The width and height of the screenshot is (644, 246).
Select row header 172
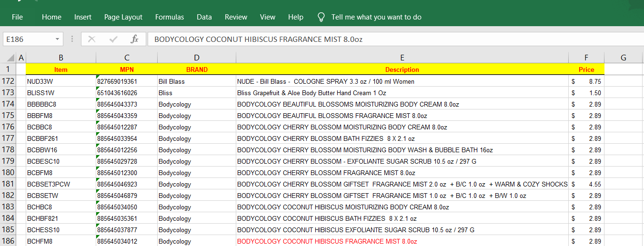(8, 81)
